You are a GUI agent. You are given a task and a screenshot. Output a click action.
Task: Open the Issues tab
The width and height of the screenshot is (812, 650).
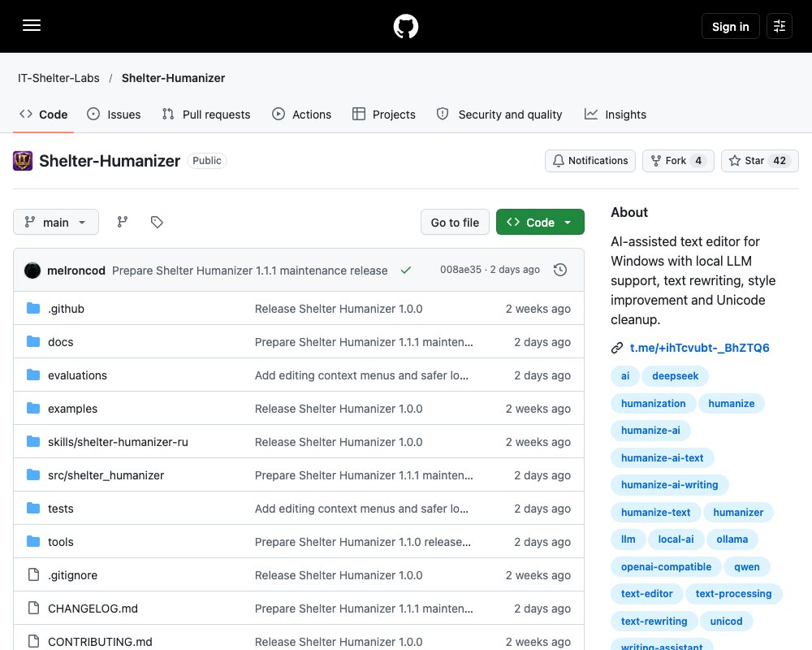[114, 115]
